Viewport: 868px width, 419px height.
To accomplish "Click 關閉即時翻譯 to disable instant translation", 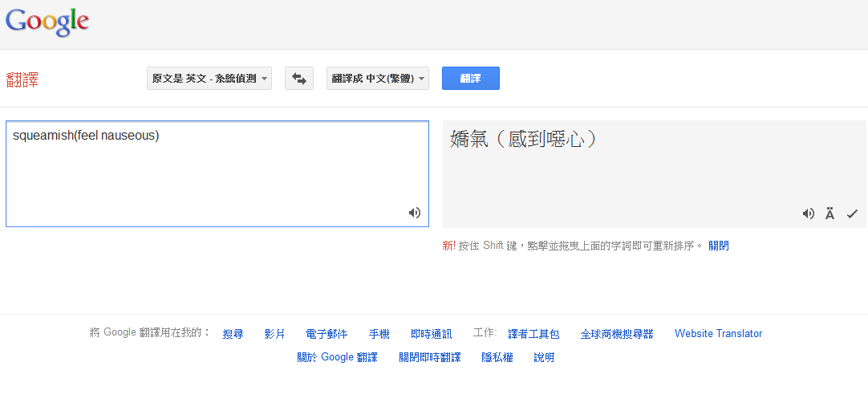I will pos(429,357).
